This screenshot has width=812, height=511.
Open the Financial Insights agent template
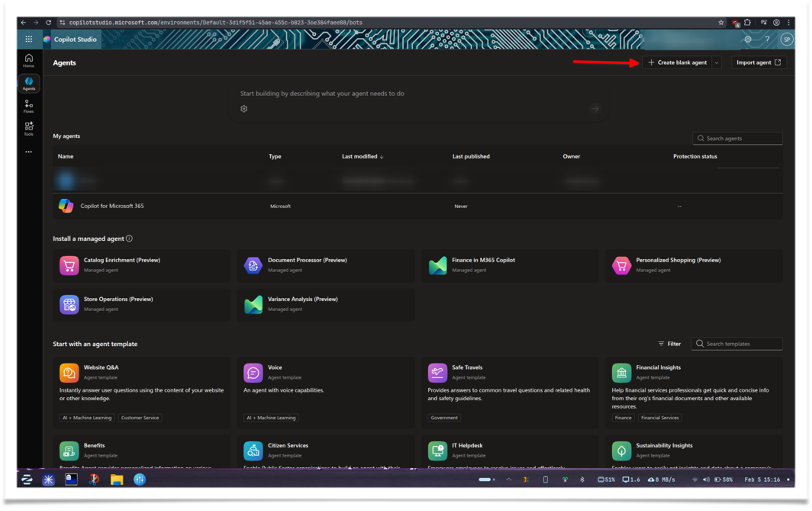click(658, 367)
